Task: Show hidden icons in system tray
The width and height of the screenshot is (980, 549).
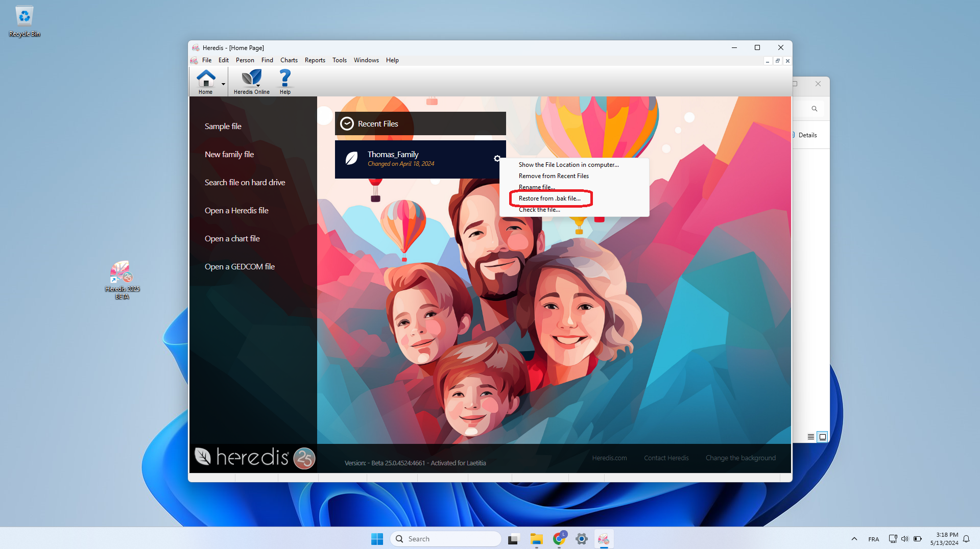Action: point(854,539)
